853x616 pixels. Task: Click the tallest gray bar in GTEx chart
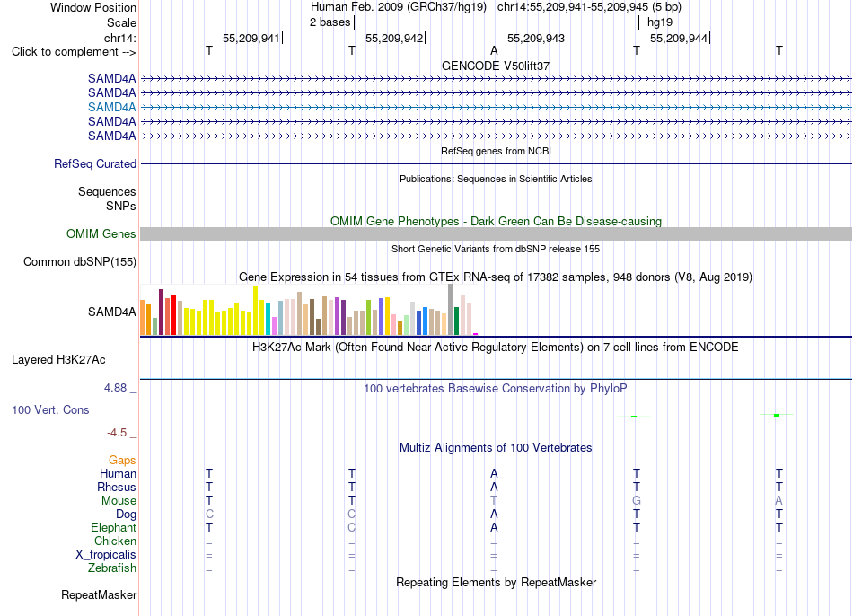[451, 310]
